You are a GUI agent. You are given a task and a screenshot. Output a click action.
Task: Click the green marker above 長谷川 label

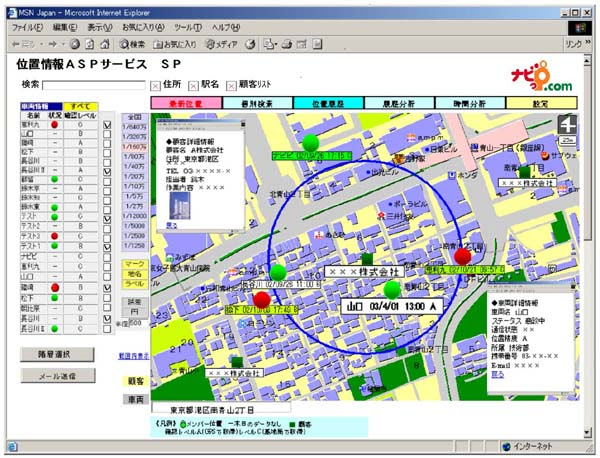(x=278, y=272)
